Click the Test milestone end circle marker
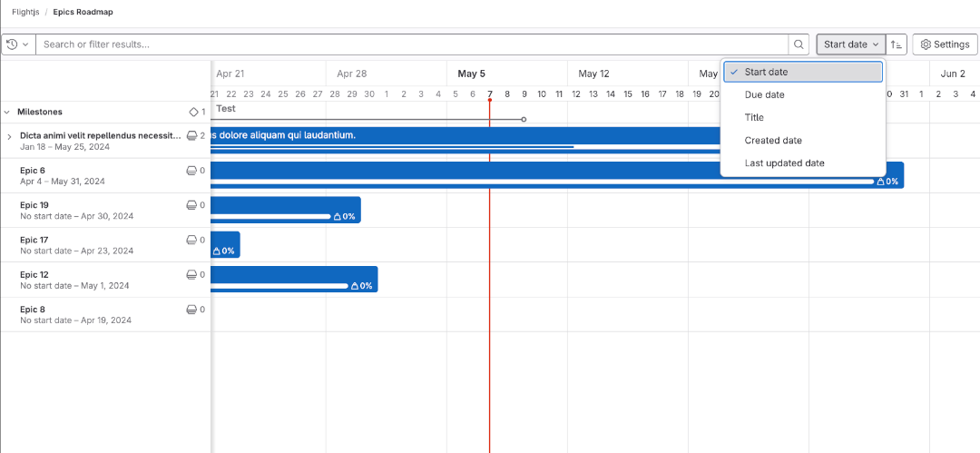980x453 pixels. pyautogui.click(x=524, y=119)
